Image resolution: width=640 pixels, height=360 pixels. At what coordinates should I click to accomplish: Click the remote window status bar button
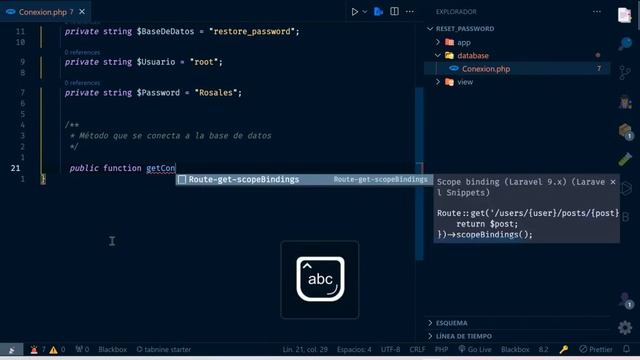[x=11, y=349]
